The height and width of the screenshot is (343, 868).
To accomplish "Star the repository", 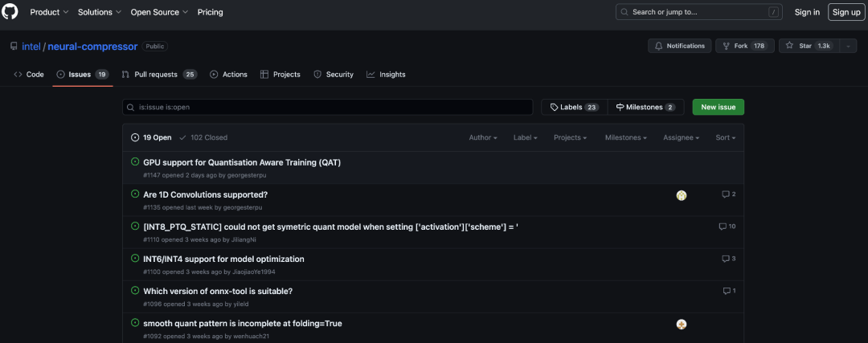I will tap(809, 46).
